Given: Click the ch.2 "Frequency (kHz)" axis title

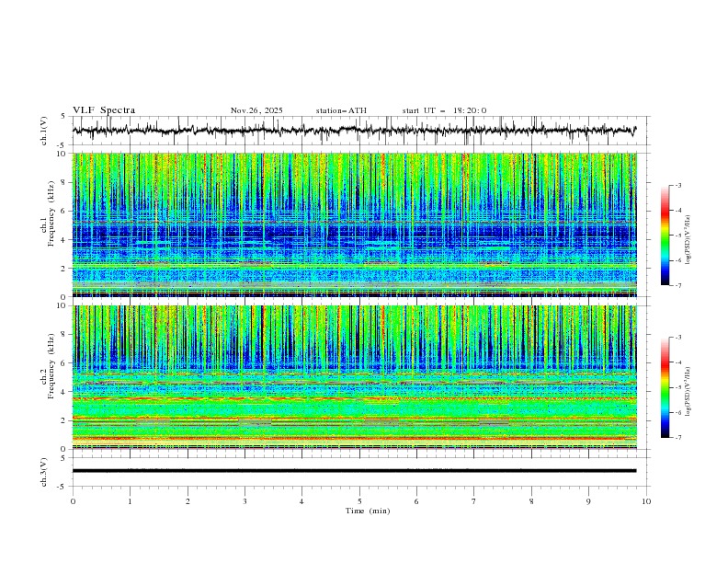Looking at the screenshot, I should click(51, 366).
